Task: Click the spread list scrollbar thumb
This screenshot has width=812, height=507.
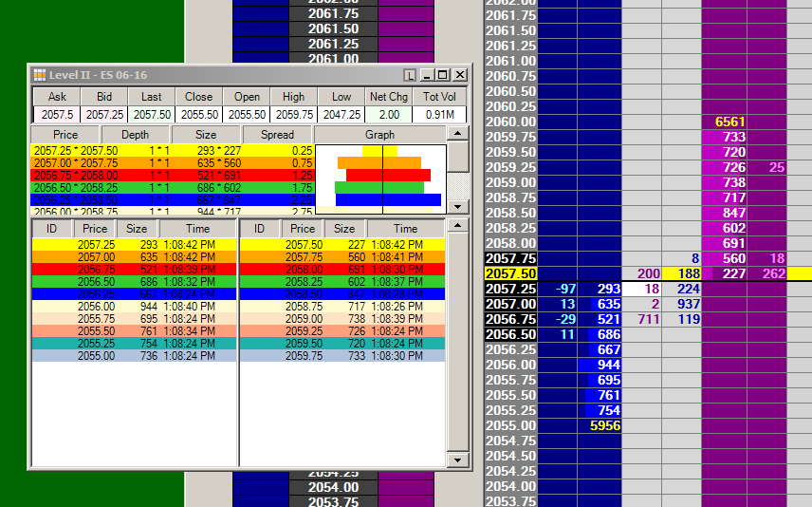Action: coord(458,157)
